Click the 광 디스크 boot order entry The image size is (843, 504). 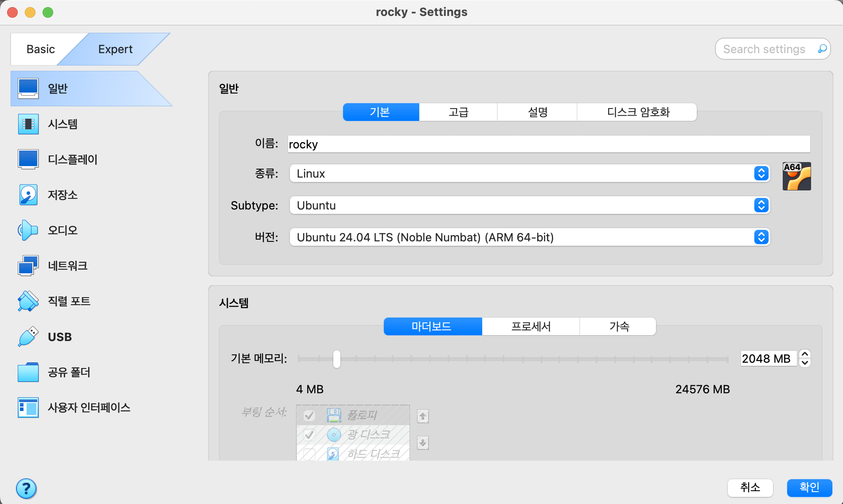(x=353, y=434)
